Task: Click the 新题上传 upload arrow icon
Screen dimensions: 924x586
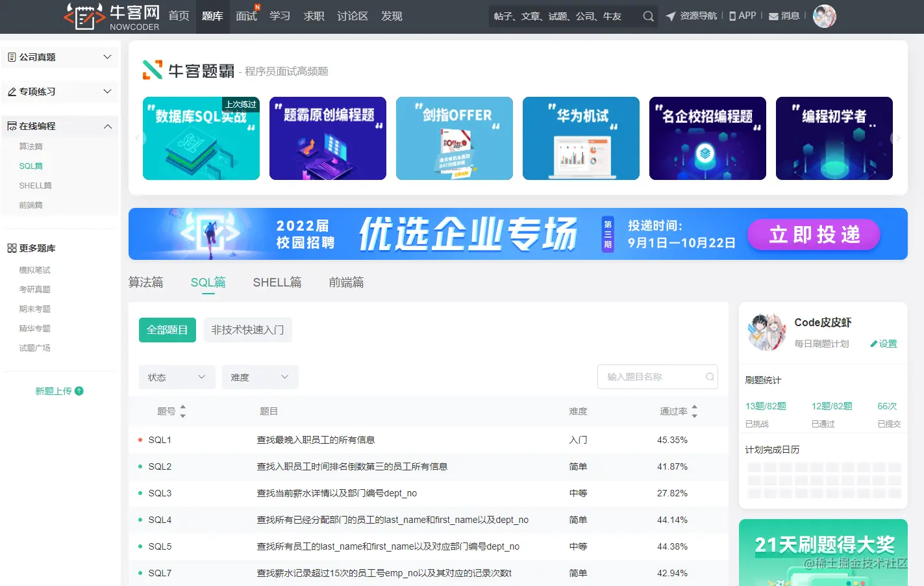Action: tap(79, 391)
